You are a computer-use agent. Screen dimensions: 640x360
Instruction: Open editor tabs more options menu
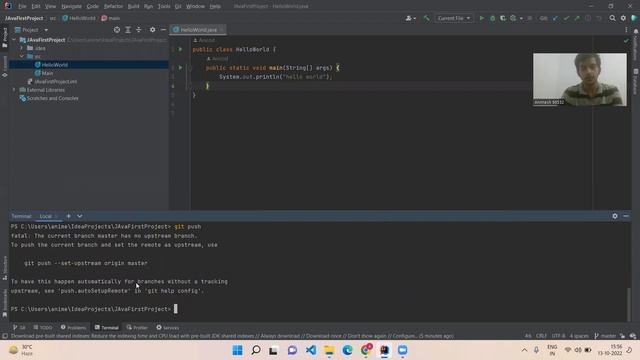point(626,30)
